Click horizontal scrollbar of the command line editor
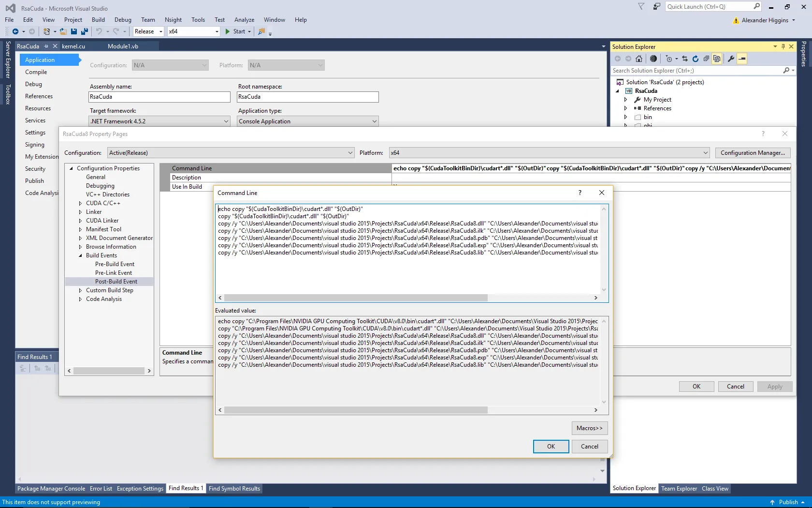This screenshot has height=508, width=812. coord(356,298)
